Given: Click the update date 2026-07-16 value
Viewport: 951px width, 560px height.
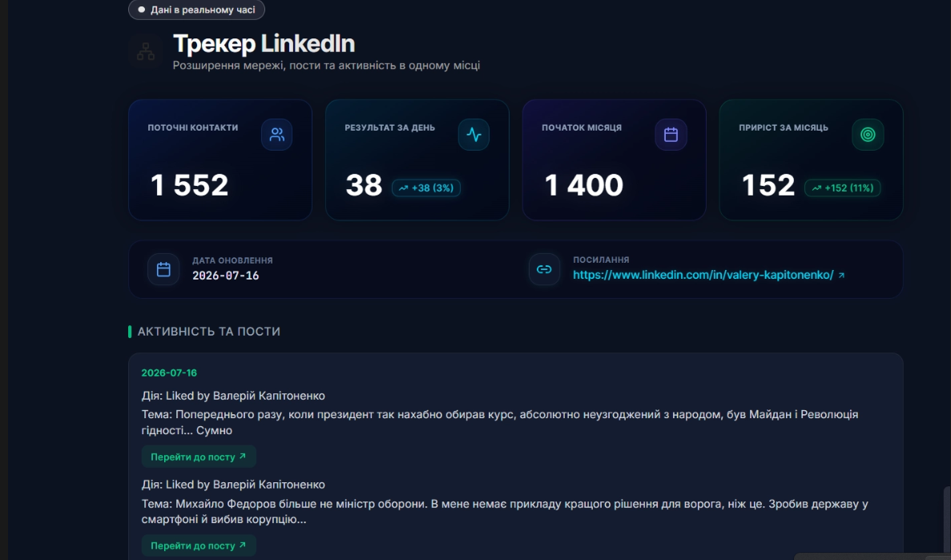Looking at the screenshot, I should [226, 276].
